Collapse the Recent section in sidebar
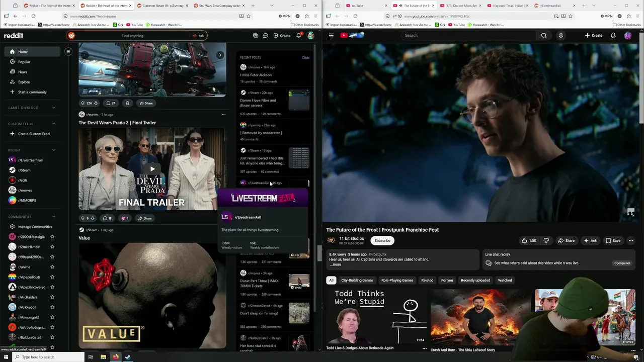The height and width of the screenshot is (362, 644). click(54, 150)
